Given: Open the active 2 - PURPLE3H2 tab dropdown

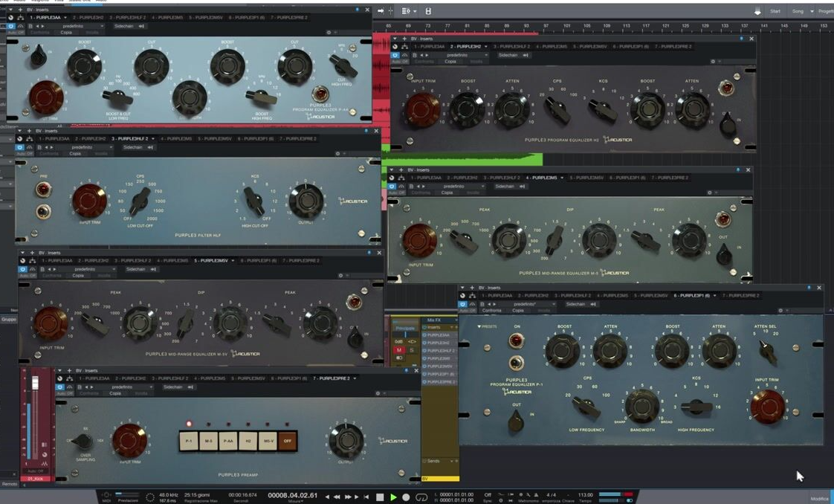Looking at the screenshot, I should pos(486,47).
